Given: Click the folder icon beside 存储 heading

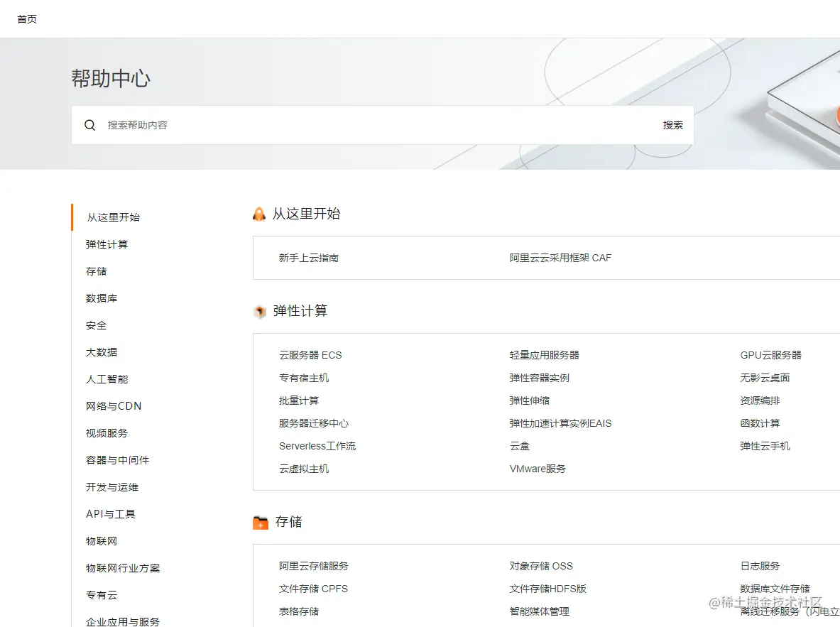Looking at the screenshot, I should pyautogui.click(x=261, y=523).
